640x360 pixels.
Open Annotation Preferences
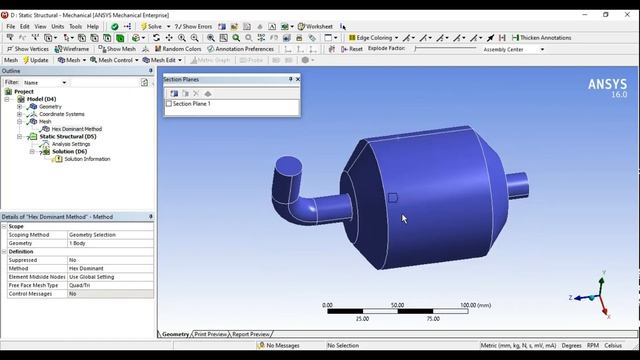click(240, 49)
